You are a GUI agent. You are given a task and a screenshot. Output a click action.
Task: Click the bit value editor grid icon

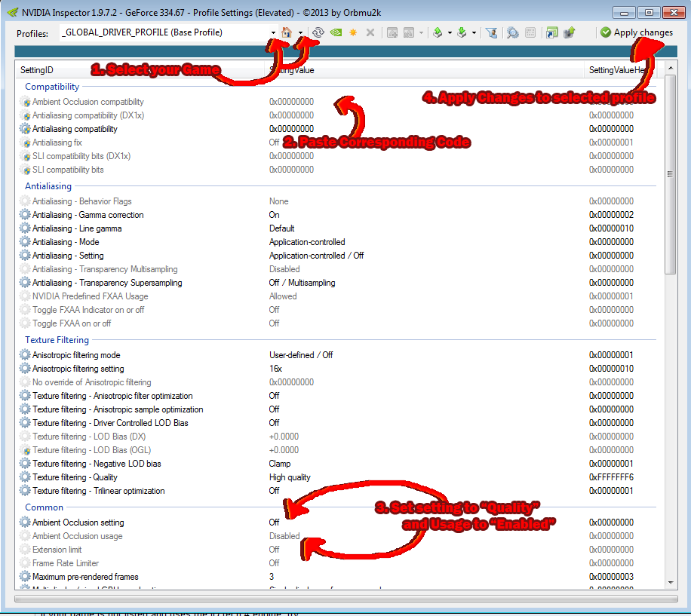point(530,32)
